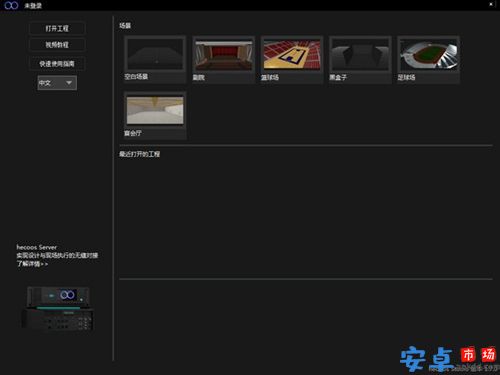The width and height of the screenshot is (500, 375).
Task: Open the 快捷使用指南 quick guide
Action: pyautogui.click(x=57, y=64)
